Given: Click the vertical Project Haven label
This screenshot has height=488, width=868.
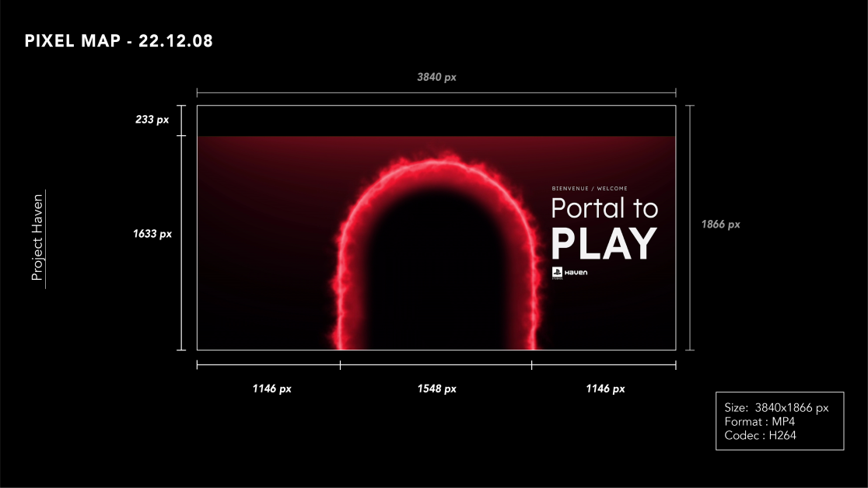Looking at the screenshot, I should coord(37,239).
